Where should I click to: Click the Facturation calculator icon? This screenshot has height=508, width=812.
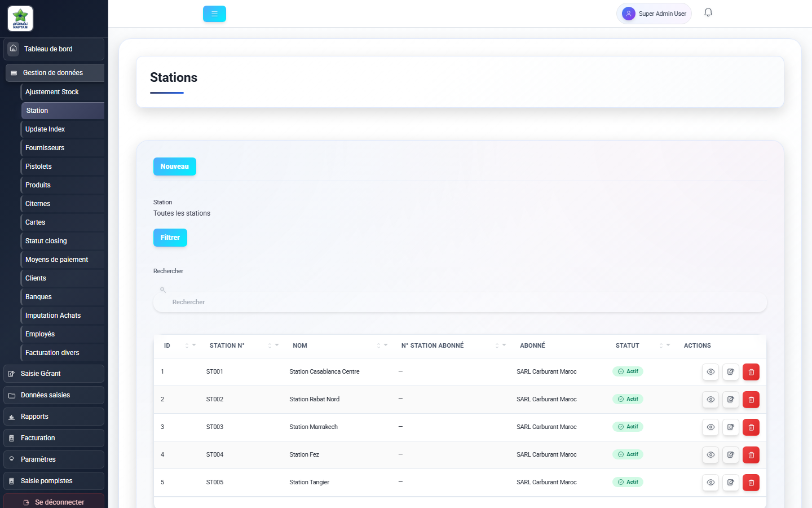pos(11,438)
